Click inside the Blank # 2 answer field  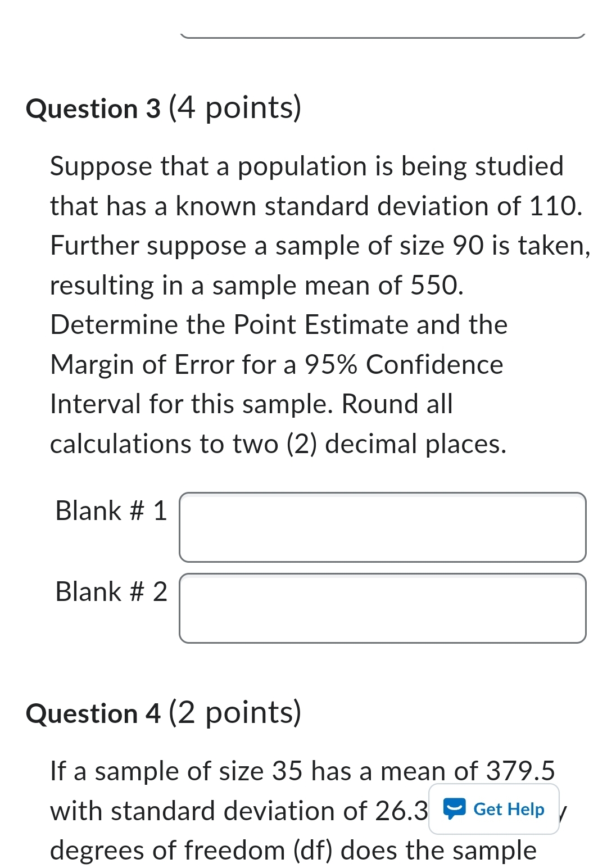[382, 608]
